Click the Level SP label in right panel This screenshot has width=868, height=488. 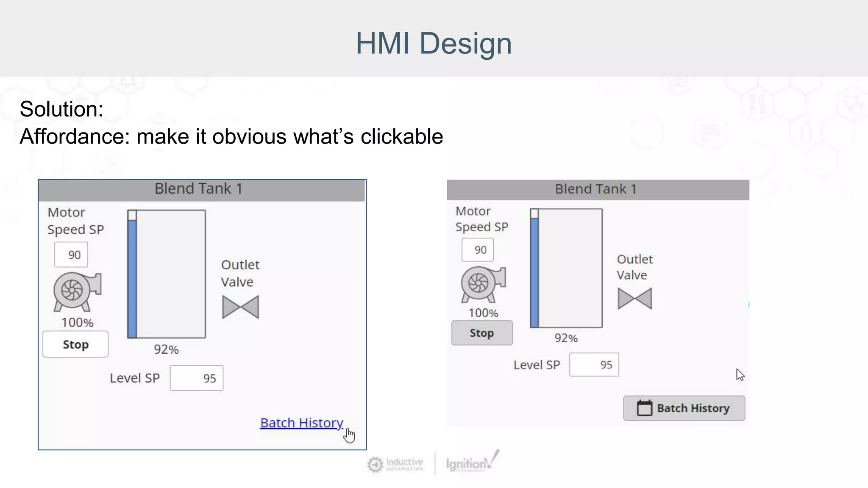(537, 365)
